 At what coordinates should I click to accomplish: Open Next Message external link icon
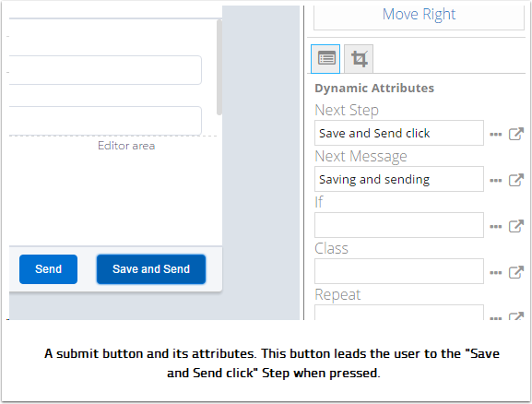516,180
